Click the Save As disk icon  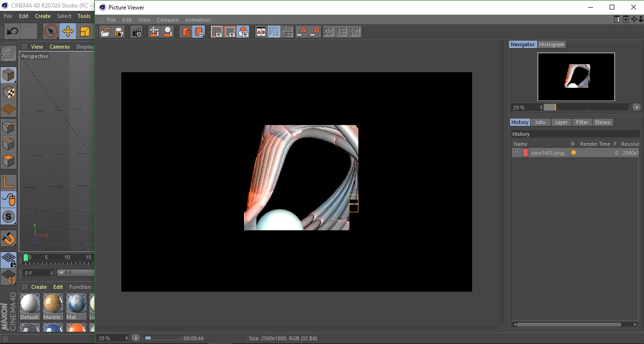click(x=119, y=32)
